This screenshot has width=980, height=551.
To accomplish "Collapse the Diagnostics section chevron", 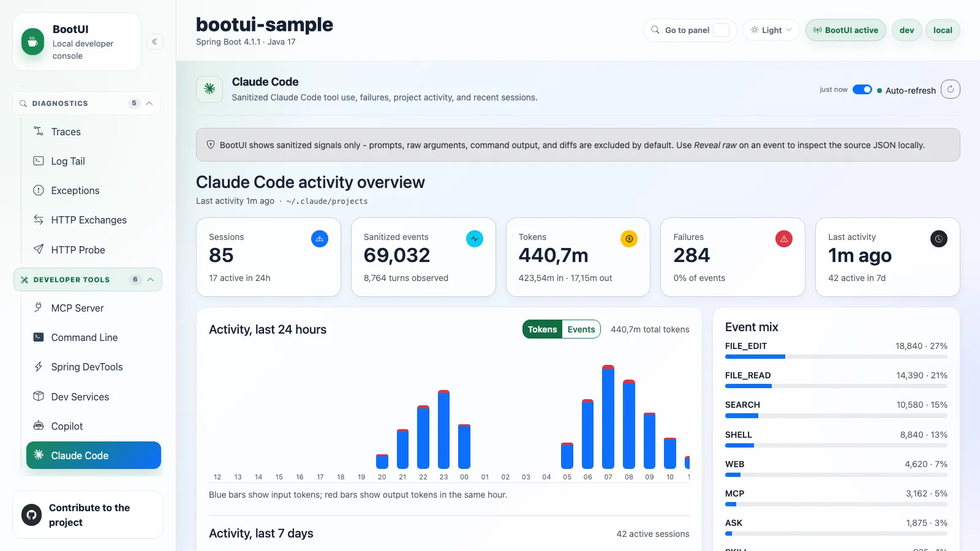I will coord(149,103).
